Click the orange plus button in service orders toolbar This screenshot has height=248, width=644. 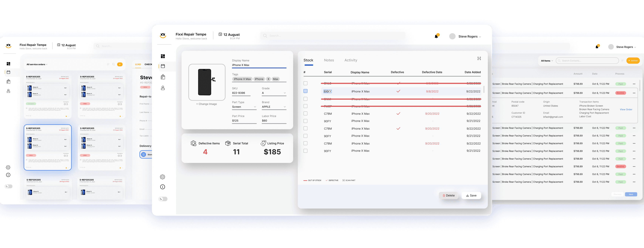pyautogui.click(x=120, y=64)
